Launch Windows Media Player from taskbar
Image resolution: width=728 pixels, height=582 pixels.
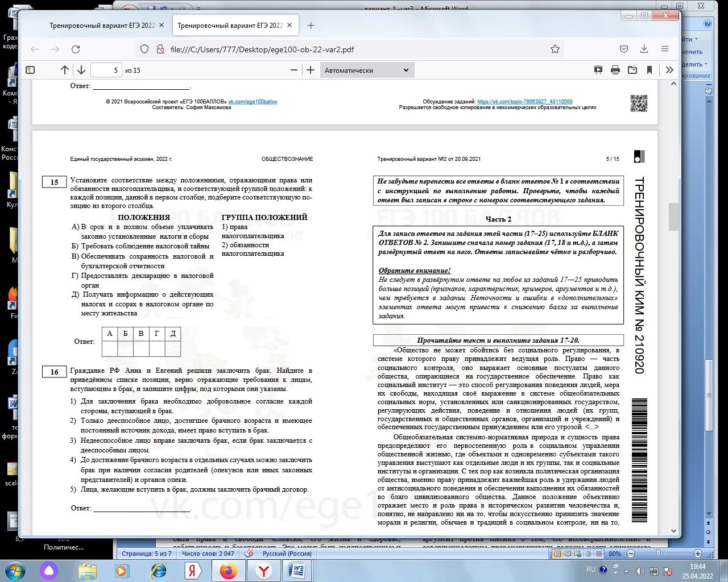[122, 570]
